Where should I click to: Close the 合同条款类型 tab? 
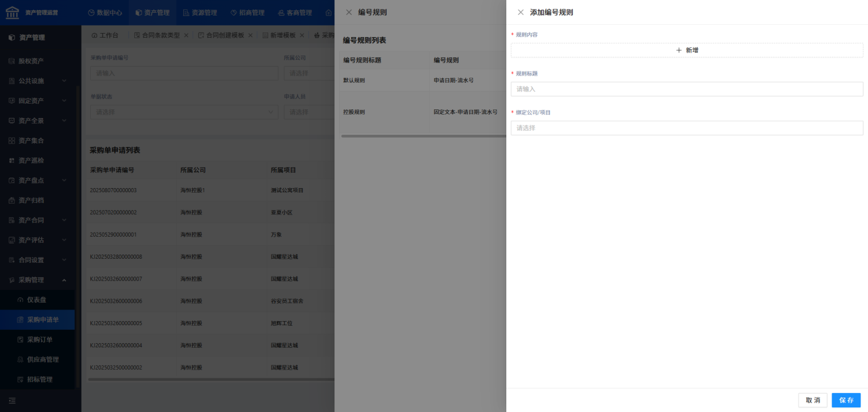(186, 35)
